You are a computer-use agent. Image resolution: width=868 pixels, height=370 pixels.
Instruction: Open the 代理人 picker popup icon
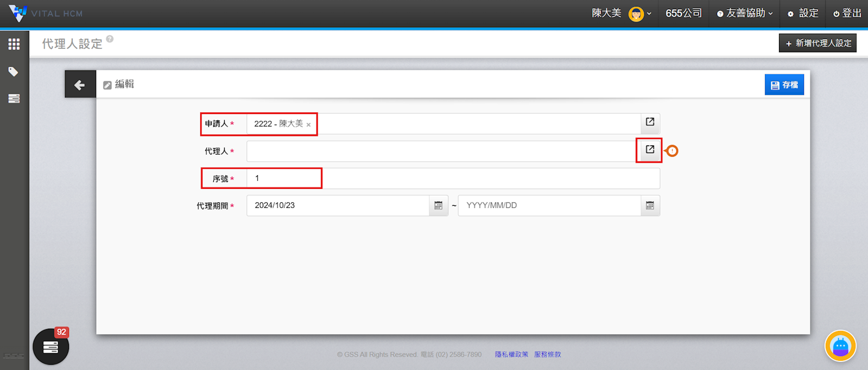click(649, 150)
